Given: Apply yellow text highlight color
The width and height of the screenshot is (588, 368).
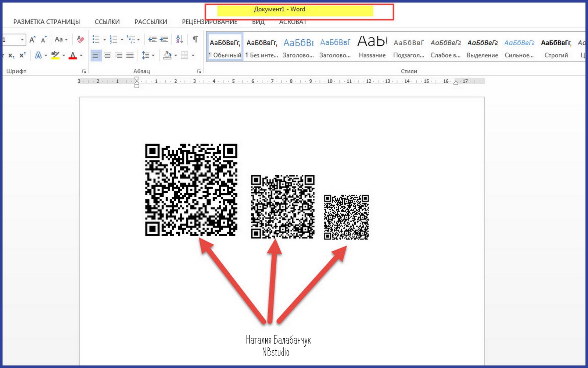Looking at the screenshot, I should coord(55,55).
